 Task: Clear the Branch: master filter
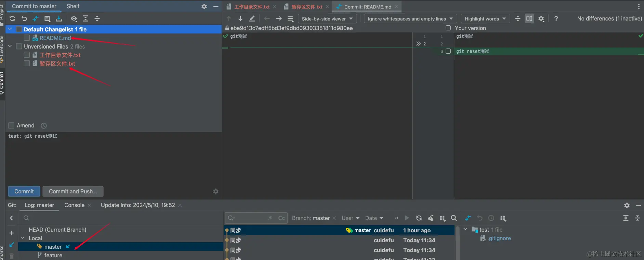pos(334,218)
